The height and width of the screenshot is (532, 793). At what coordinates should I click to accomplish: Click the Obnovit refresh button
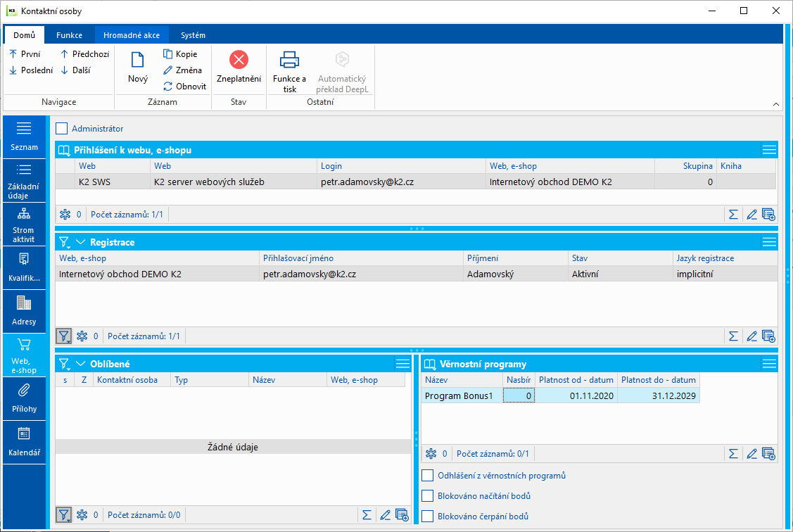pos(184,87)
